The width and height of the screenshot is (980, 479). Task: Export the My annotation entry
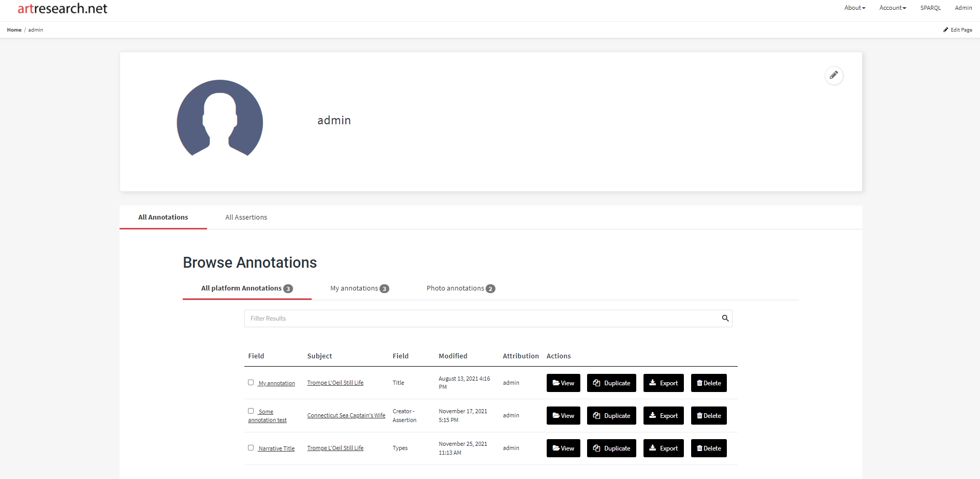(663, 383)
